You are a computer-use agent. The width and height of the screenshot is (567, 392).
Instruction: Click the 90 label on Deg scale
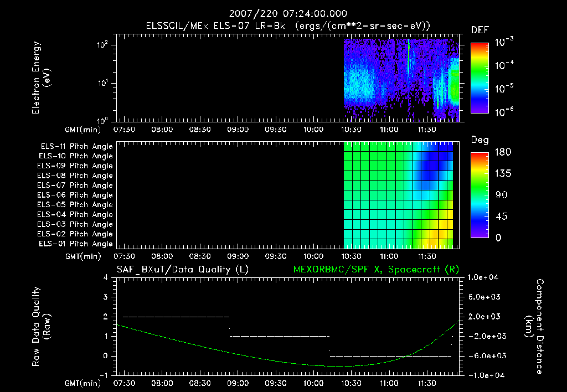pyautogui.click(x=502, y=195)
